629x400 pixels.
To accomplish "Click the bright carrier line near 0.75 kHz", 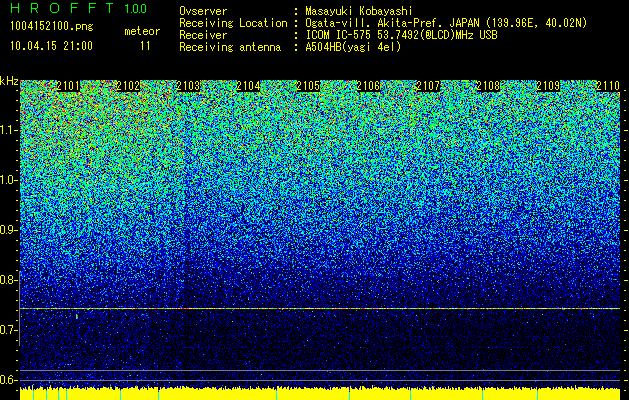I will point(320,309).
